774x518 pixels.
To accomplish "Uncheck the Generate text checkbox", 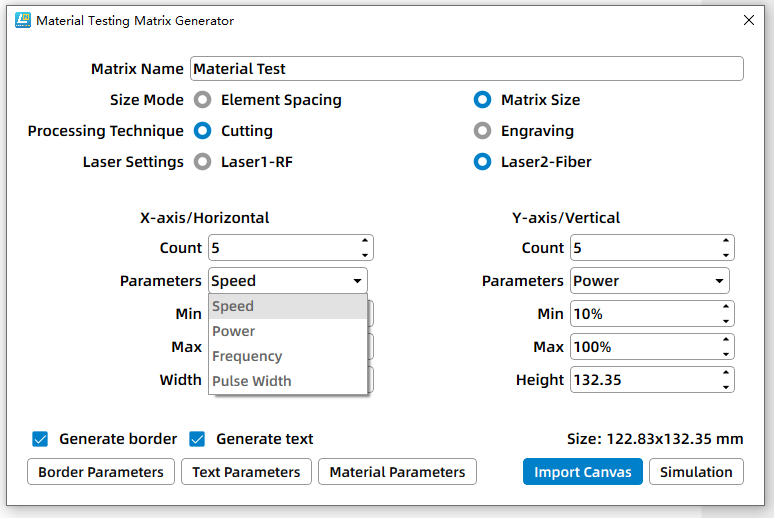I will point(198,439).
